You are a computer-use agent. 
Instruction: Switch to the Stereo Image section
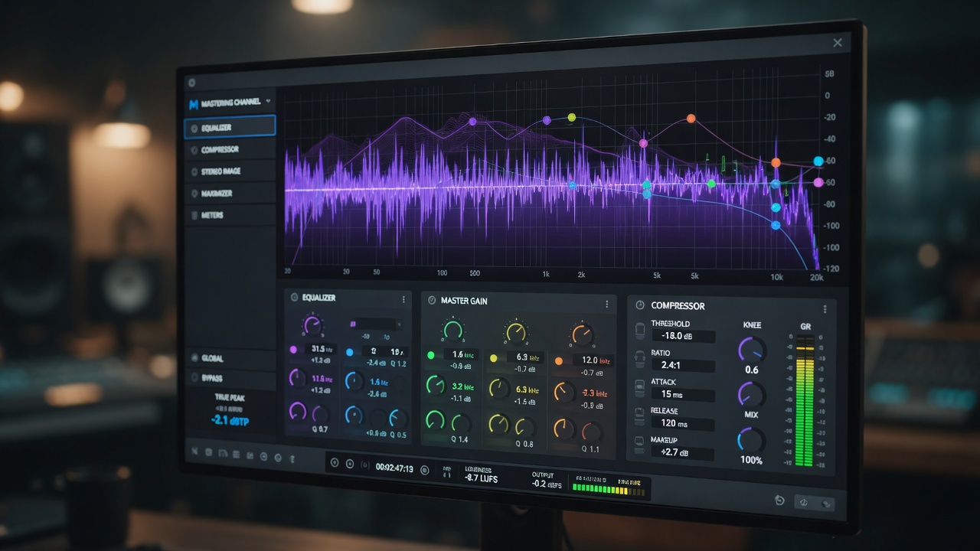(x=230, y=171)
